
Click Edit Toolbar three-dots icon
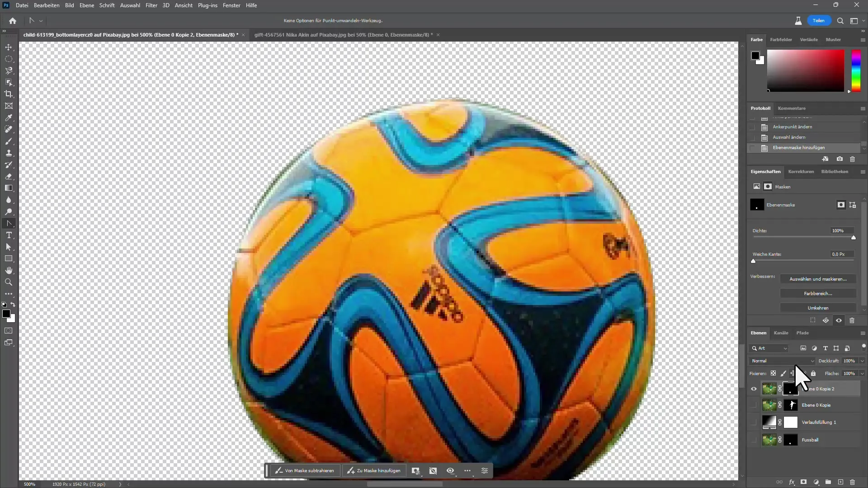[9, 294]
